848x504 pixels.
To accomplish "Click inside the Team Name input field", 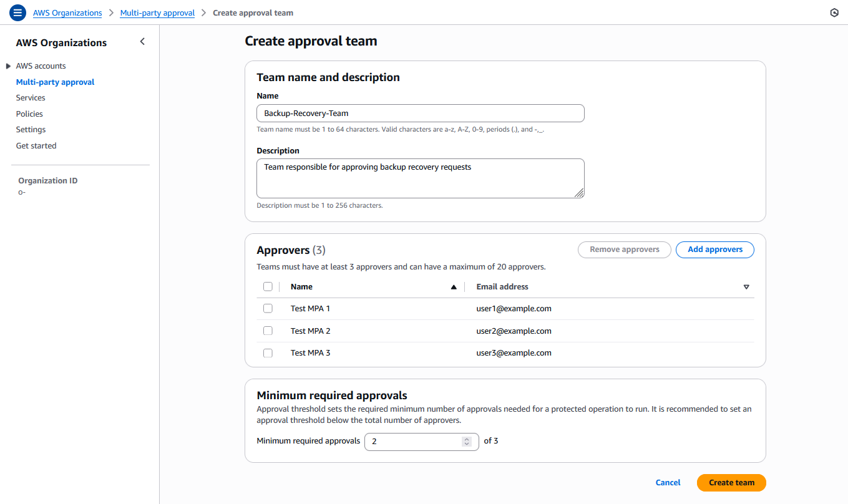I will click(x=420, y=113).
